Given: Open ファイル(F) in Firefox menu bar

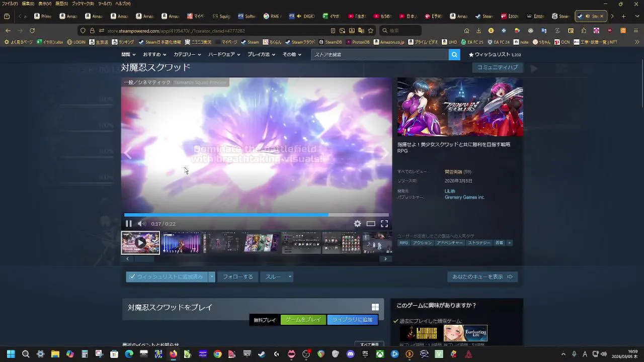Looking at the screenshot, I should 10,4.
